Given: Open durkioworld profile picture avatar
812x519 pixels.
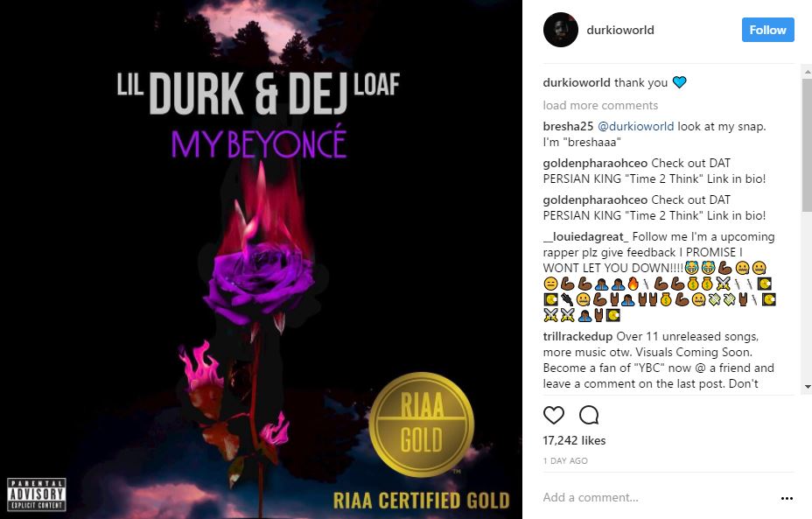Looking at the screenshot, I should [560, 30].
